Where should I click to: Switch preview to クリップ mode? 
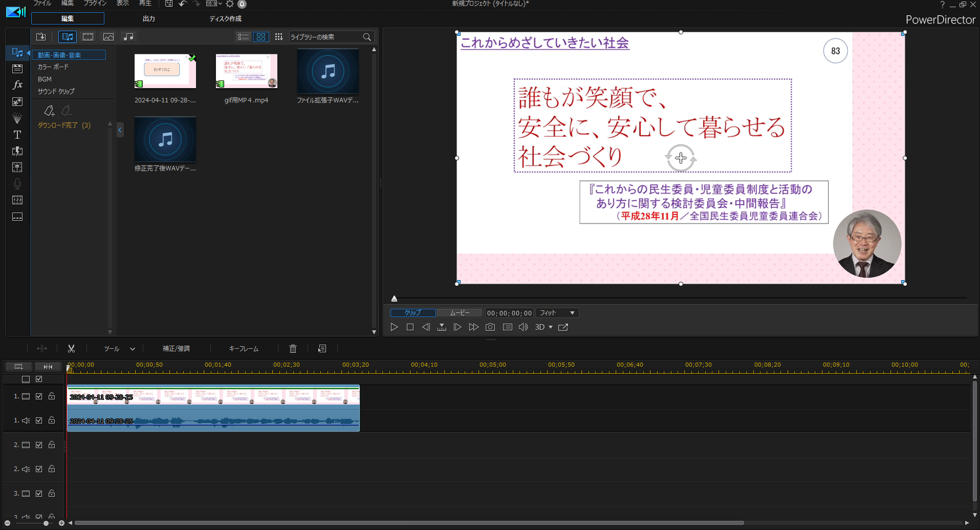tap(413, 313)
